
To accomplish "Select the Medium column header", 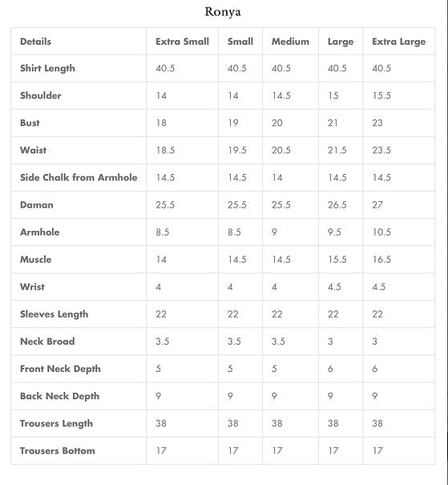I will (290, 42).
